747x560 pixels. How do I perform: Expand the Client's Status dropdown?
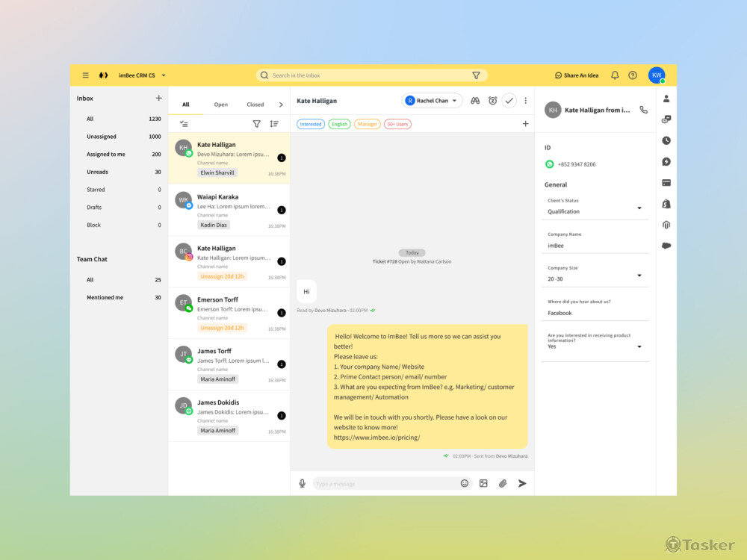[x=639, y=208]
